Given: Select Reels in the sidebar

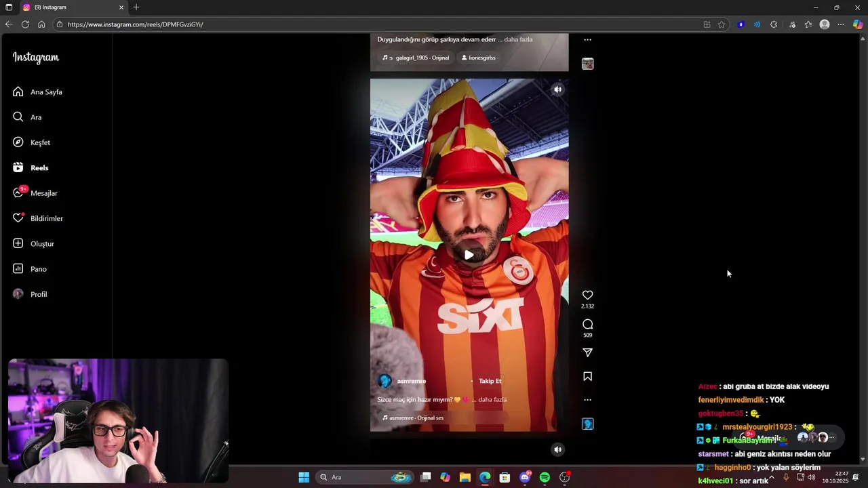Looking at the screenshot, I should click(31, 167).
